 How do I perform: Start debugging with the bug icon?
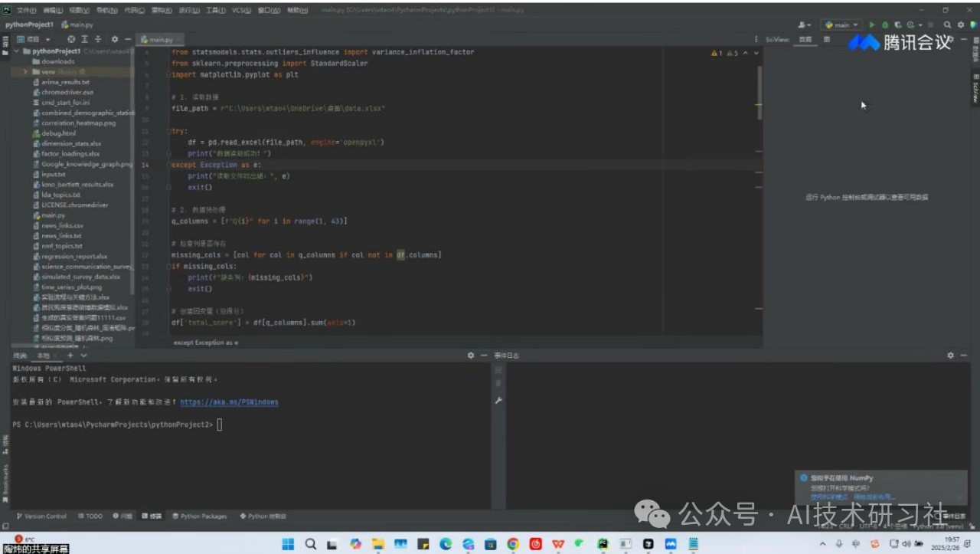[x=885, y=25]
